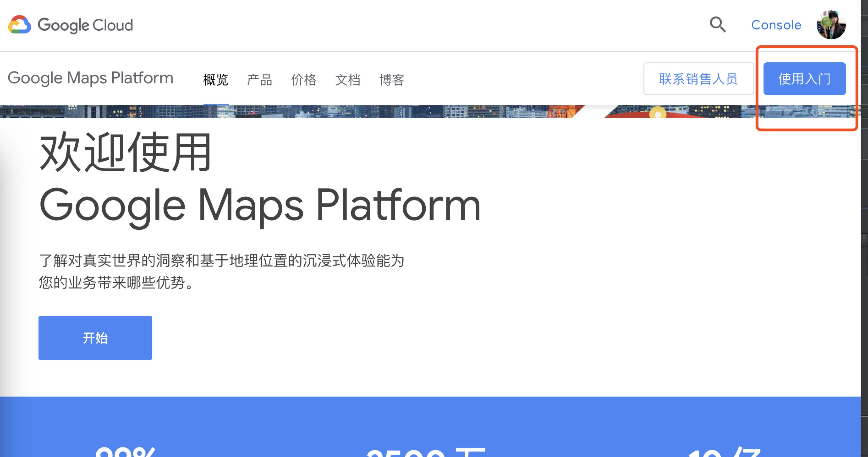Select the 概览 tab
Viewport: 868px width, 457px height.
(x=216, y=80)
